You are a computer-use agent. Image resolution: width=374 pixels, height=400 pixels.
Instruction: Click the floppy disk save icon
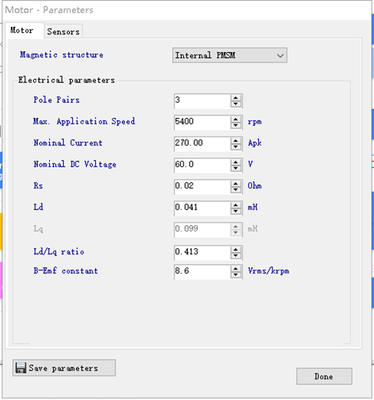21,368
